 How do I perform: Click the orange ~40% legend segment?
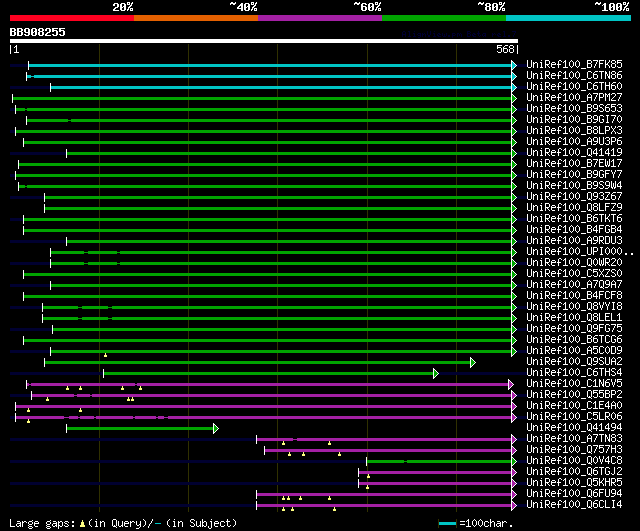click(x=196, y=18)
